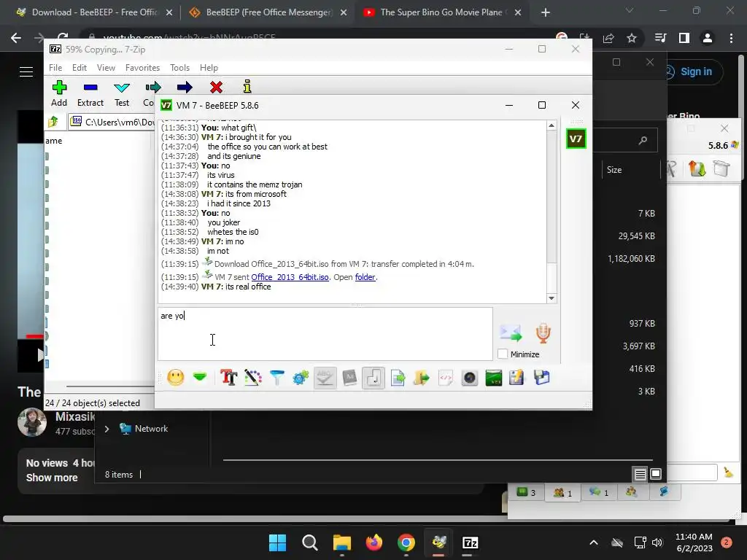Switch to the BeeBEEP Download browser tab
Viewport: 747px width, 560px height.
(x=94, y=12)
